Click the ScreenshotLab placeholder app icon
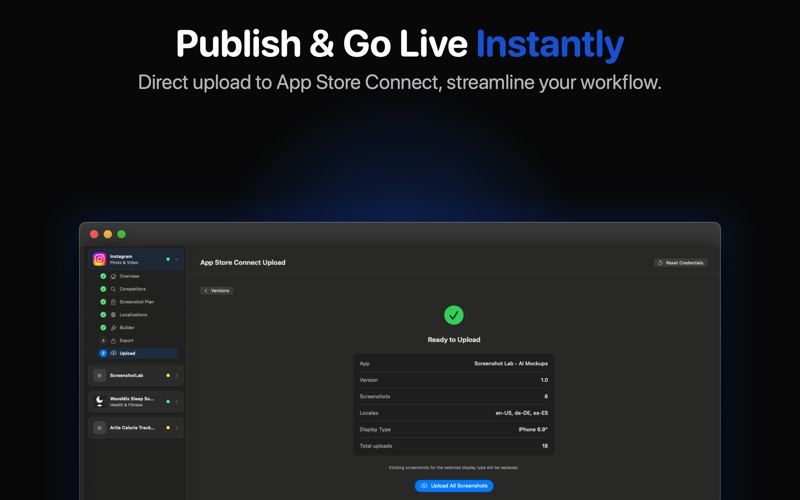The height and width of the screenshot is (500, 800). point(99,376)
